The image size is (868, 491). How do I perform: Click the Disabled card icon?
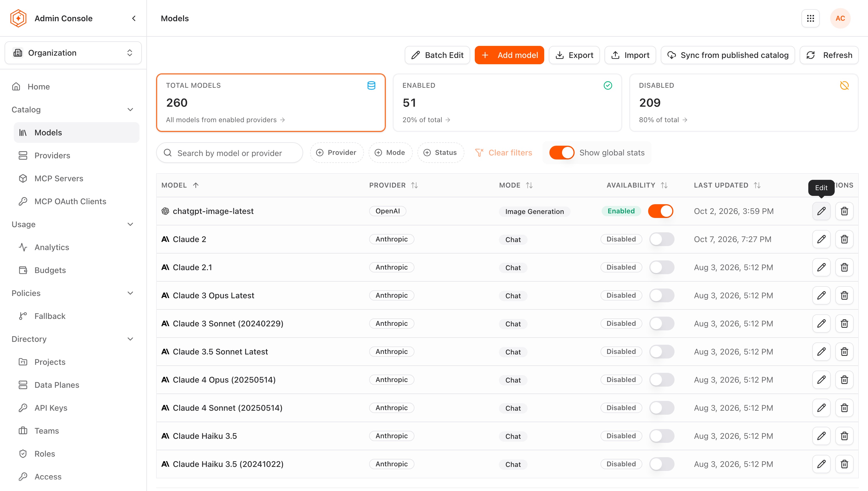point(844,86)
